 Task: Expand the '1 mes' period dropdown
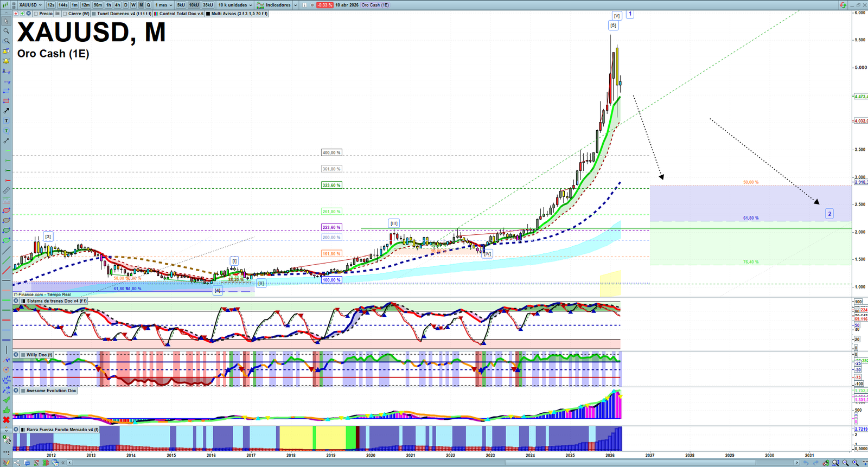click(x=164, y=5)
